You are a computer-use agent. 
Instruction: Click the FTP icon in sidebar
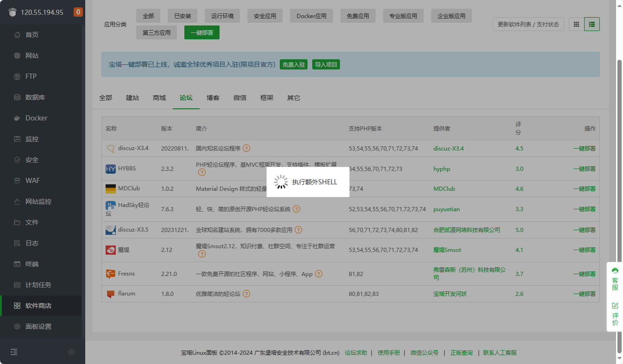click(17, 76)
